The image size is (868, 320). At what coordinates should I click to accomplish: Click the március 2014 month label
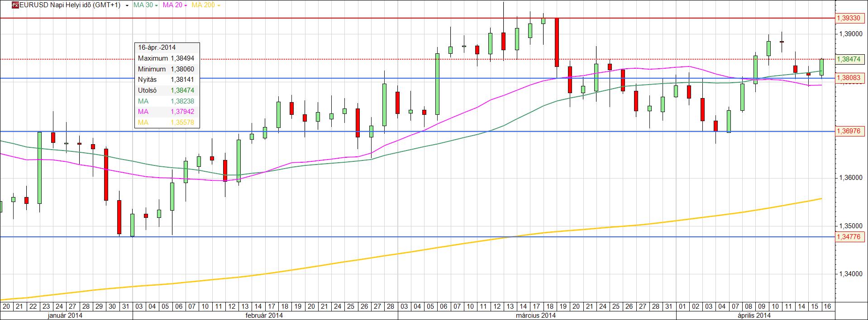coord(536,315)
